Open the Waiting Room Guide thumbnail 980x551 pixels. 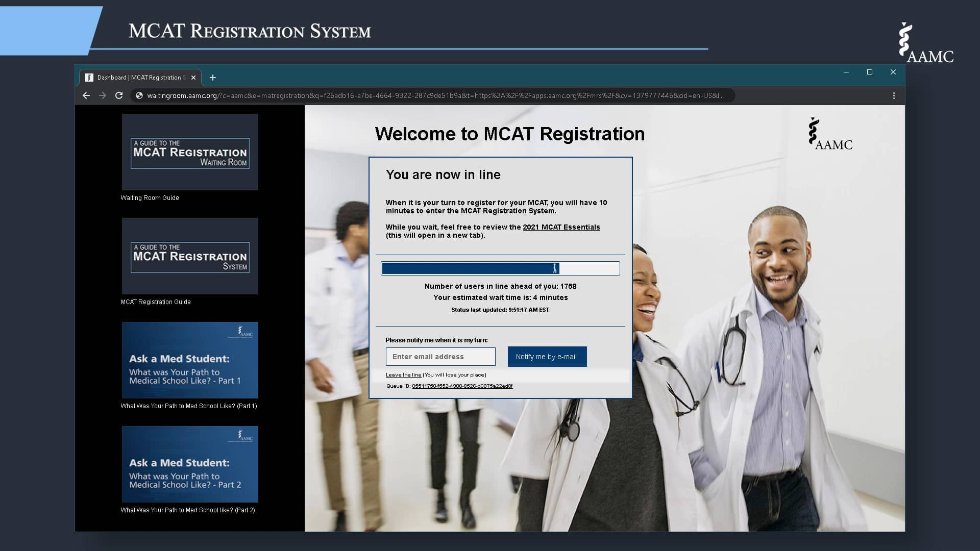[190, 152]
